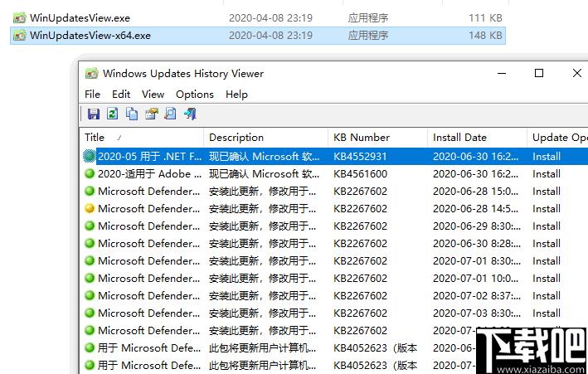
Task: Click the install date 2020-07-01 10:0... cell
Action: point(475,278)
